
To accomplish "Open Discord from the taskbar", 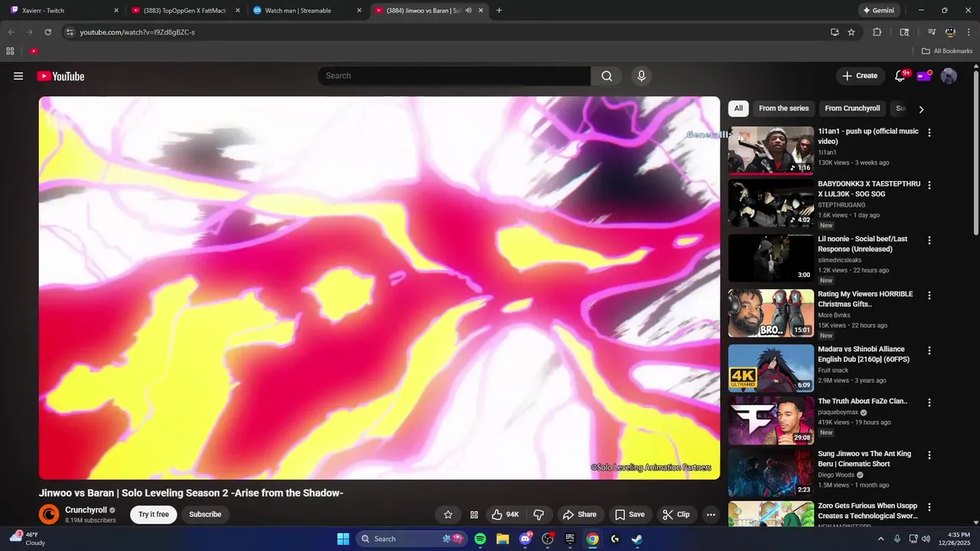I will [525, 539].
